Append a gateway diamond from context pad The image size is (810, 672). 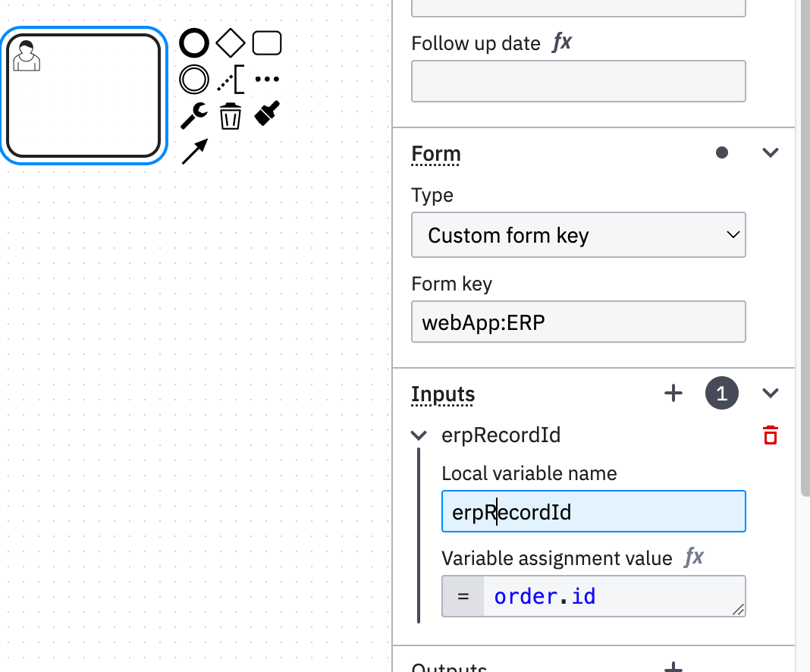[230, 43]
